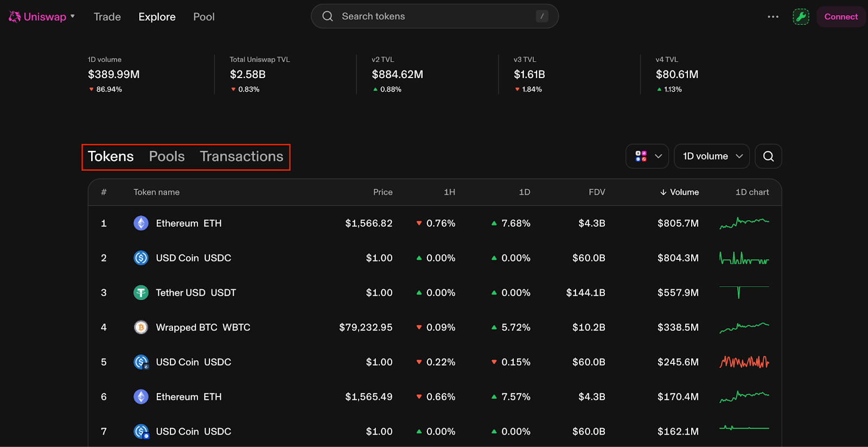Open the Explore menu

pyautogui.click(x=157, y=17)
